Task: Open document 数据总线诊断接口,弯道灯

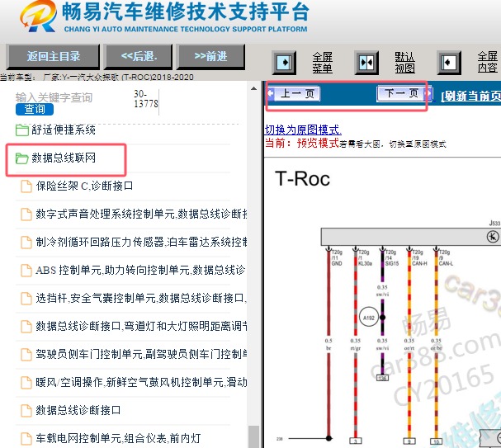Action: pos(134,326)
